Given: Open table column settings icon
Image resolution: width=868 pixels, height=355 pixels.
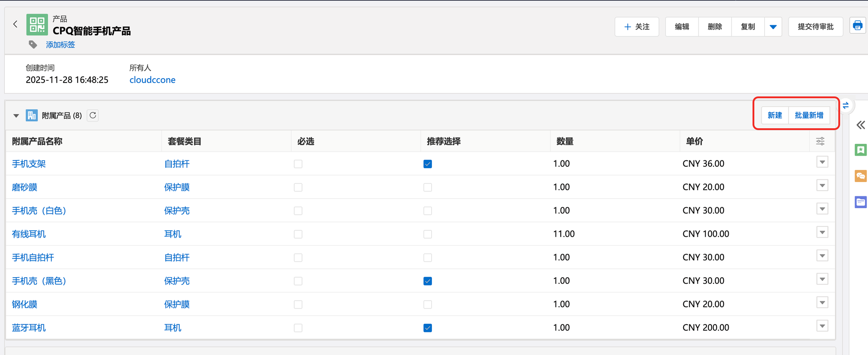Looking at the screenshot, I should pyautogui.click(x=820, y=141).
